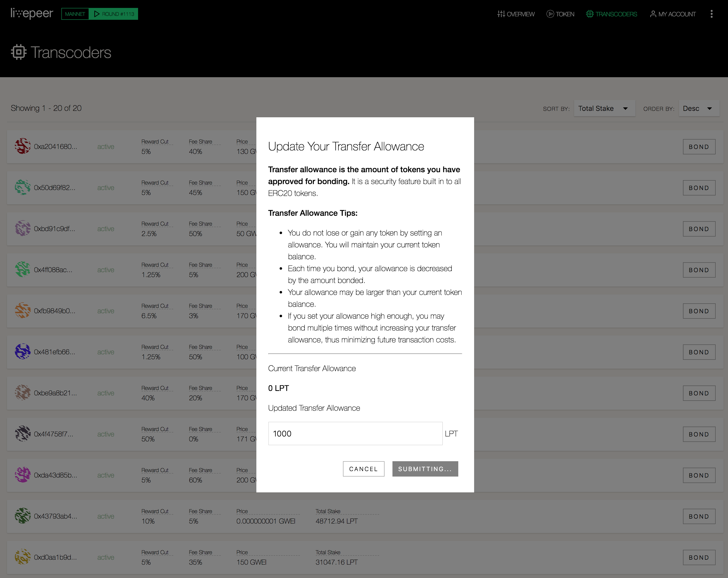Open the Overview nav item
Viewport: 728px width, 578px height.
(516, 14)
